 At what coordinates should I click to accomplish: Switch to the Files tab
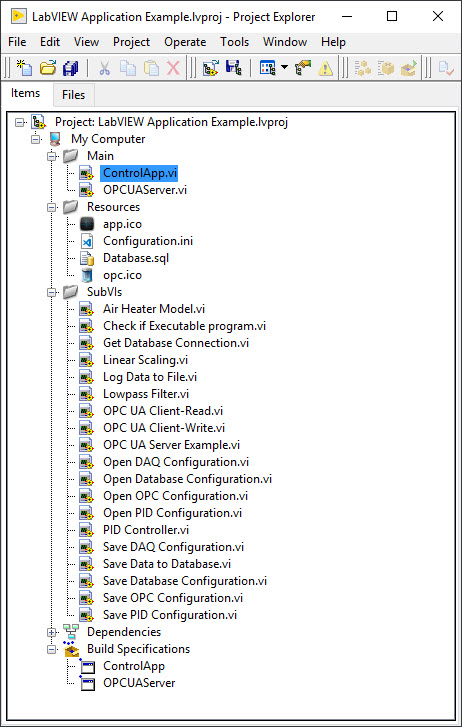tap(74, 95)
